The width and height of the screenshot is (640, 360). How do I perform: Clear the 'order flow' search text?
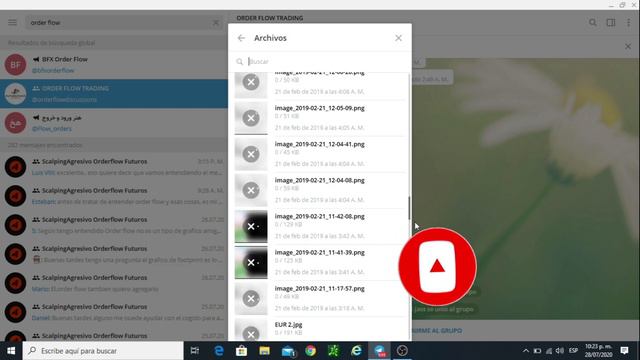tap(216, 23)
